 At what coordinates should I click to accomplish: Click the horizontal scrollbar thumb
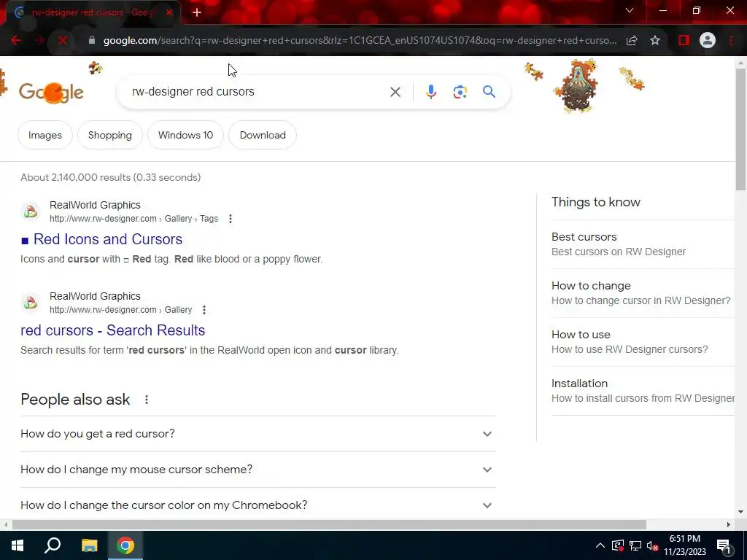(329, 525)
